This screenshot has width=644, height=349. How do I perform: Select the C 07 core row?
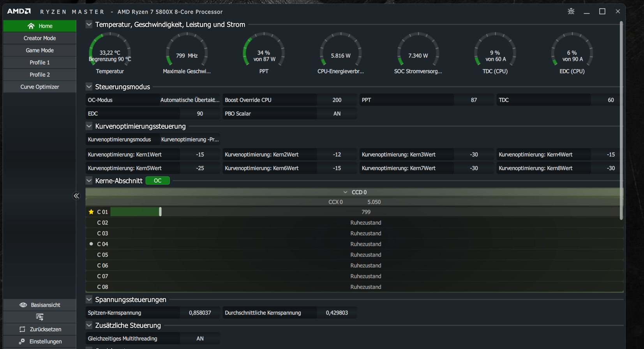(355, 276)
